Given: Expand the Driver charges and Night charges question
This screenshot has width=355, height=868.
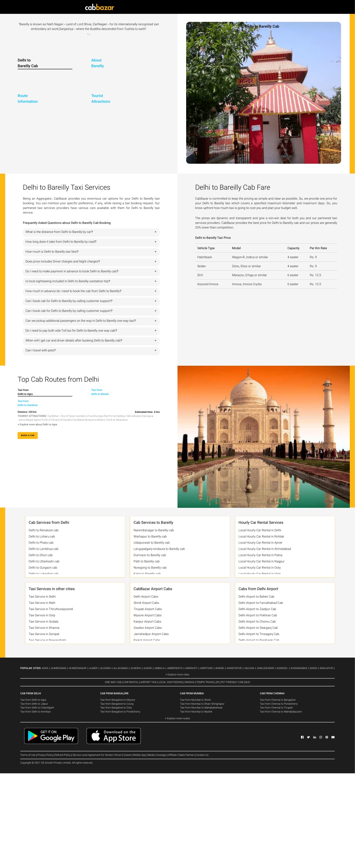Looking at the screenshot, I should (91, 262).
